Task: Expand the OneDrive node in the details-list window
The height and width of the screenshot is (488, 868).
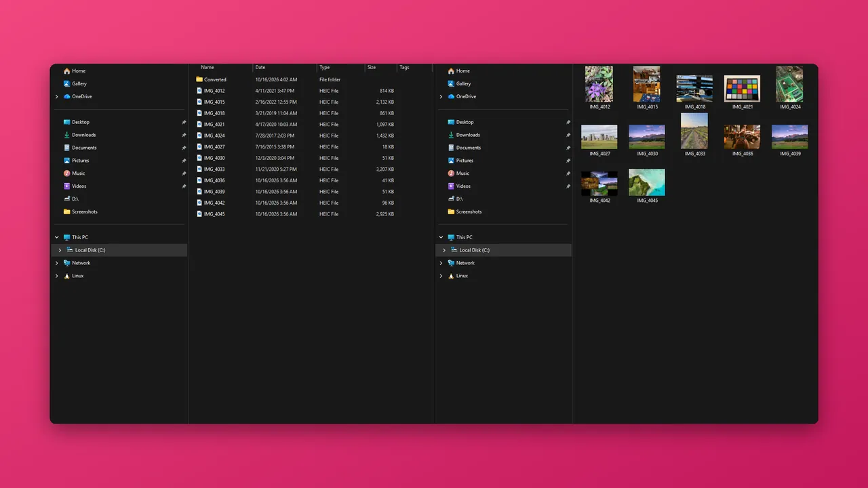Action: tap(56, 97)
